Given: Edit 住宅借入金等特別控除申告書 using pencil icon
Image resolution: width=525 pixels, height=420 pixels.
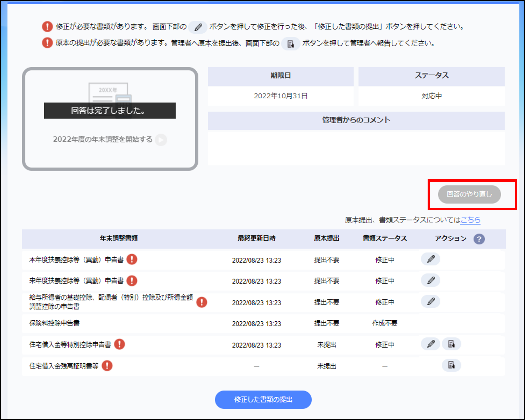Looking at the screenshot, I should pyautogui.click(x=430, y=344).
